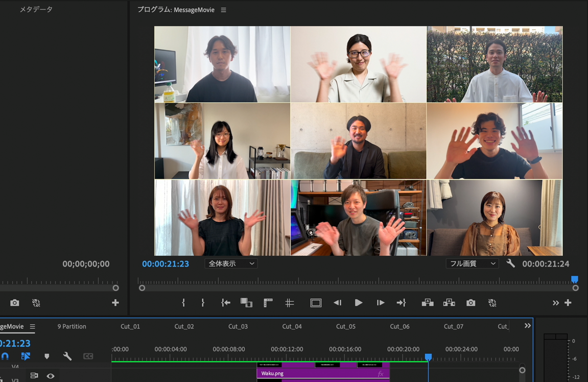
Task: Show rulers in the Program monitor
Action: [x=268, y=302]
